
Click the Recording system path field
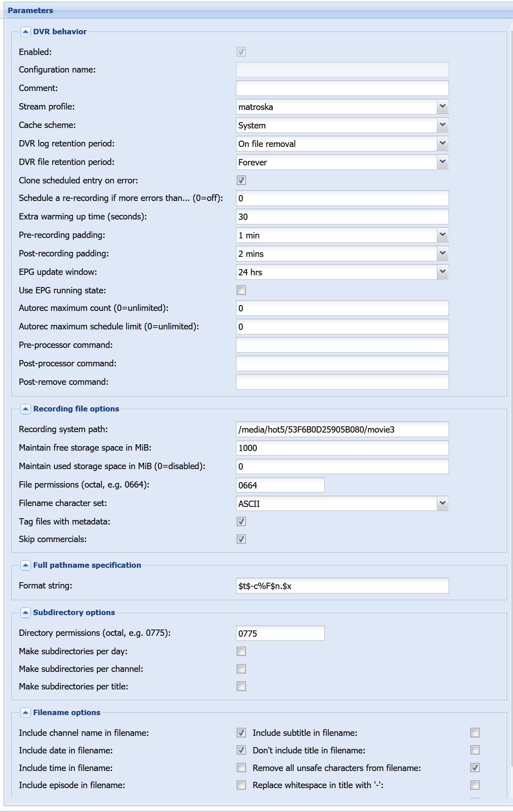tap(342, 429)
